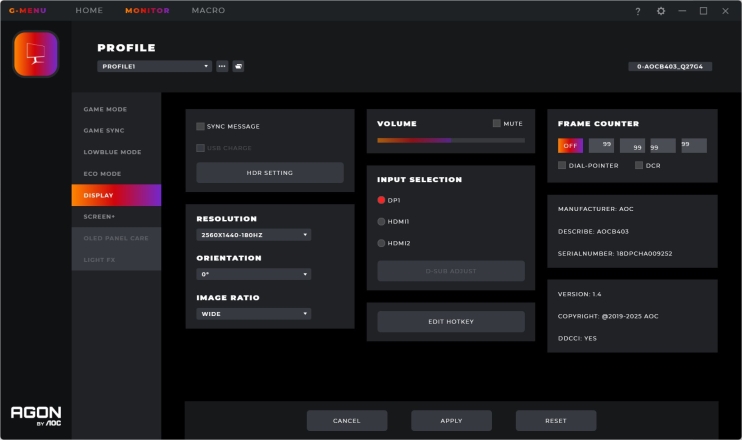Screen dimensions: 742x440
Task: Click the Volume slider bar
Action: click(450, 141)
